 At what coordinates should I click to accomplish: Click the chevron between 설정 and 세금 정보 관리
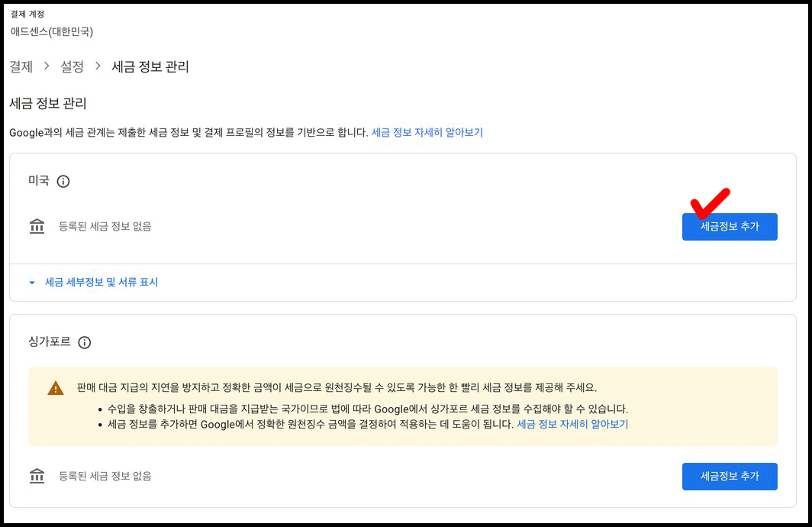click(x=98, y=66)
